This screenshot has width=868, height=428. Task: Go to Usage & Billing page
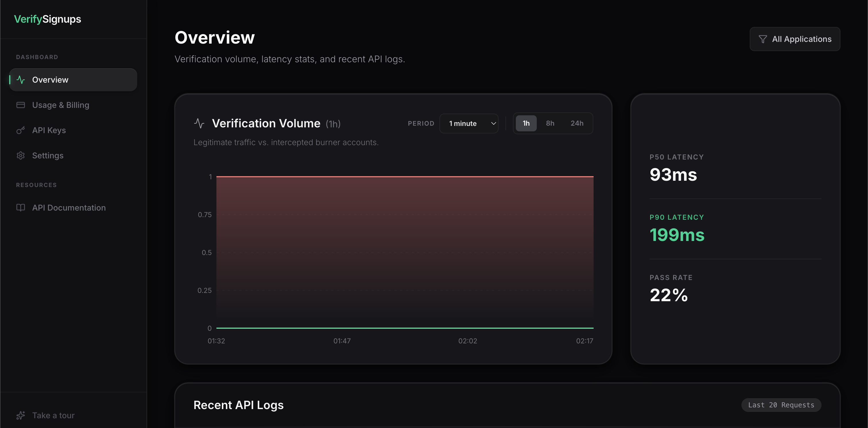61,105
